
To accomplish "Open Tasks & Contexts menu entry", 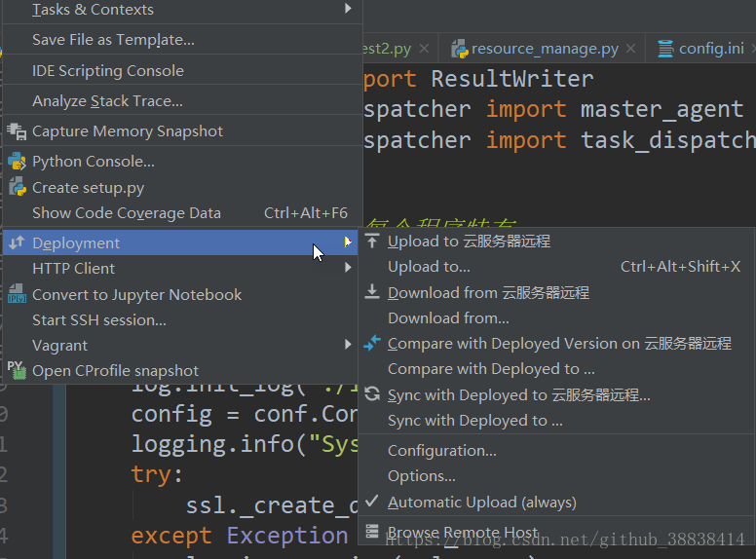I will click(183, 10).
